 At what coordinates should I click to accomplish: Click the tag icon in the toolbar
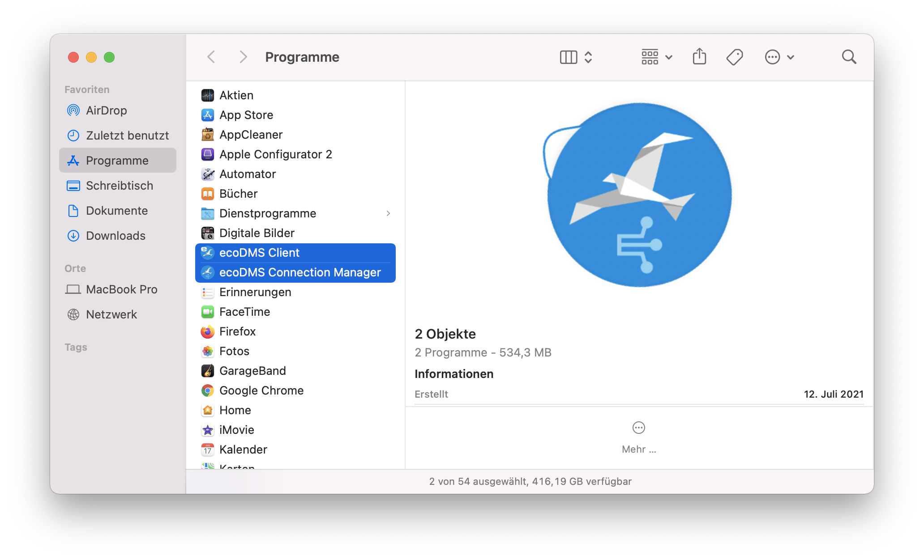tap(734, 57)
